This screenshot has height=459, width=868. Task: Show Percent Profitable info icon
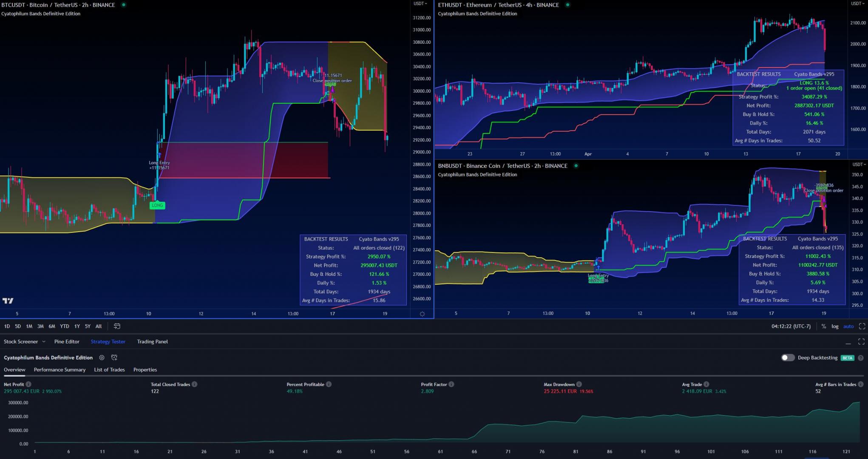[x=329, y=384]
